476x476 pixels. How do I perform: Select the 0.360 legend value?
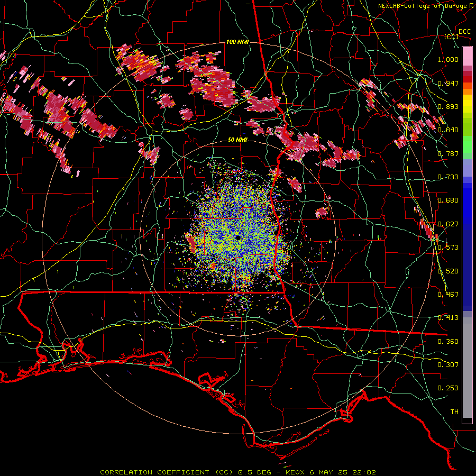coord(448,342)
